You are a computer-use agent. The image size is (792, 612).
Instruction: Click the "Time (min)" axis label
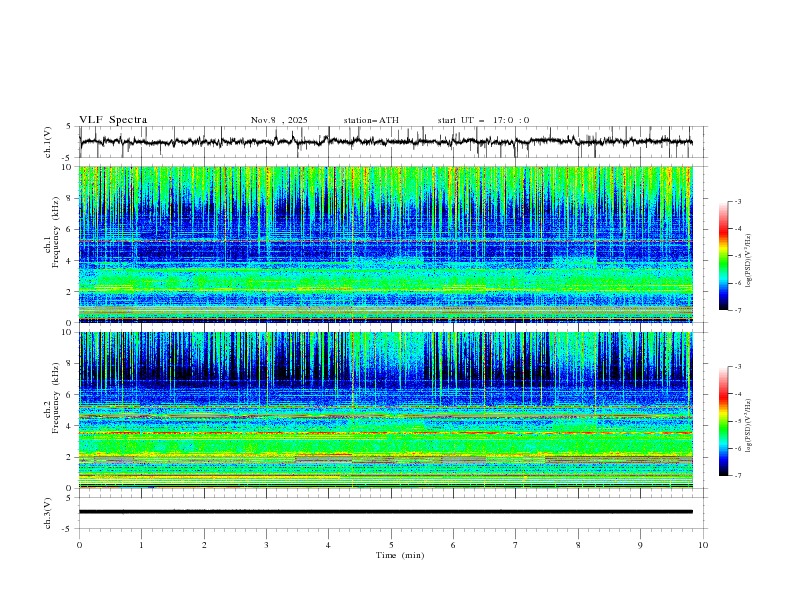400,555
